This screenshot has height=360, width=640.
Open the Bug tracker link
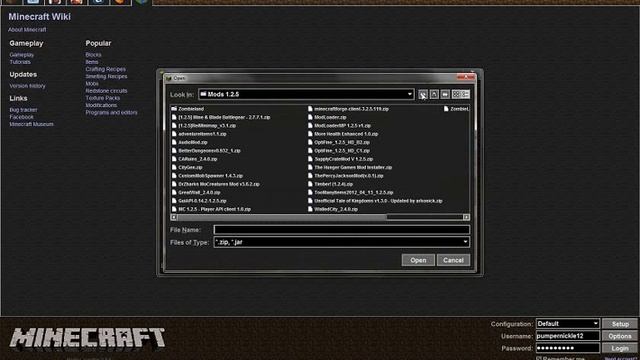pyautogui.click(x=23, y=110)
